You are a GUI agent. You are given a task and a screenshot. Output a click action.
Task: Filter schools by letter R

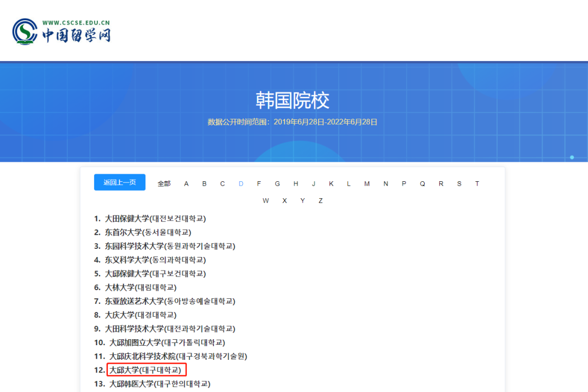point(441,184)
